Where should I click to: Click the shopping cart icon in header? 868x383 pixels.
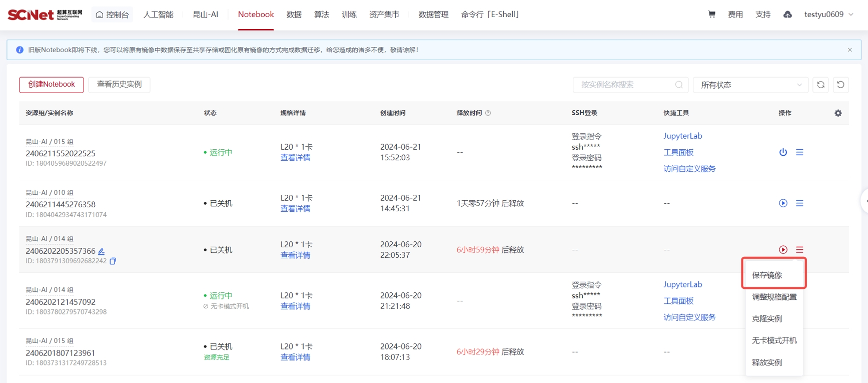(711, 15)
